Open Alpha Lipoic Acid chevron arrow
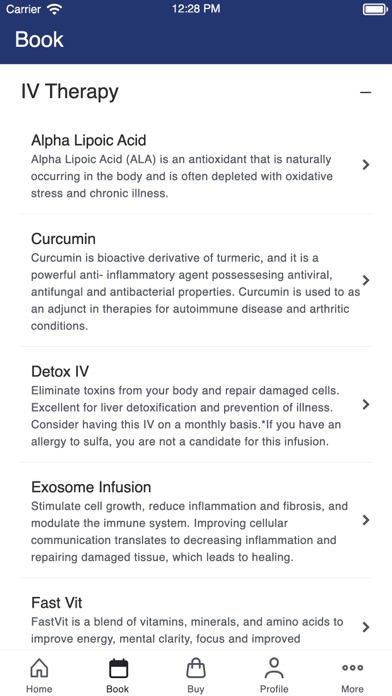Viewport: 392px width, 696px height. pyautogui.click(x=366, y=165)
